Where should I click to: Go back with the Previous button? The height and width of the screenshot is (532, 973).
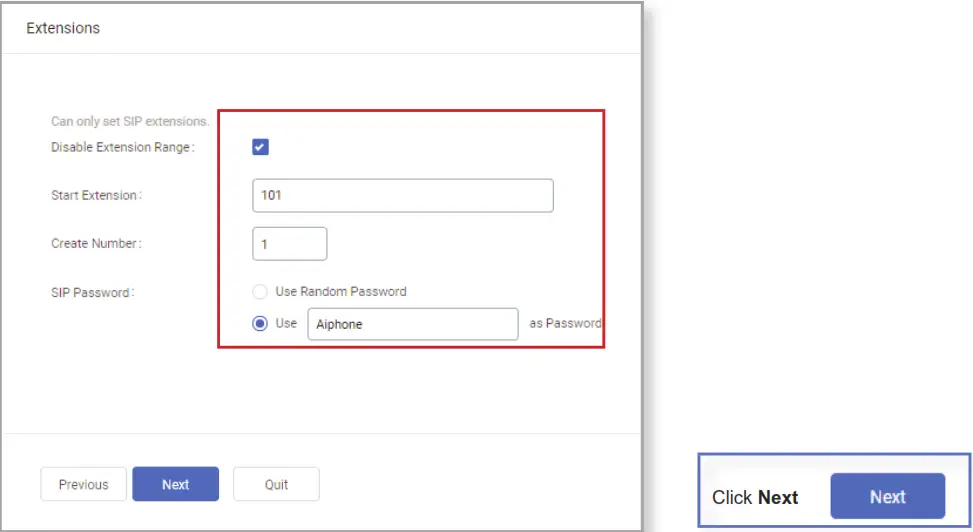83,484
